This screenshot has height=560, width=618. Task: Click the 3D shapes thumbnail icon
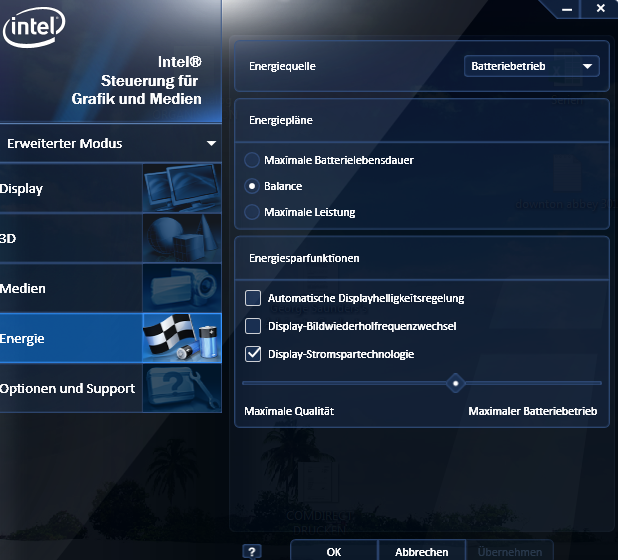coord(182,238)
